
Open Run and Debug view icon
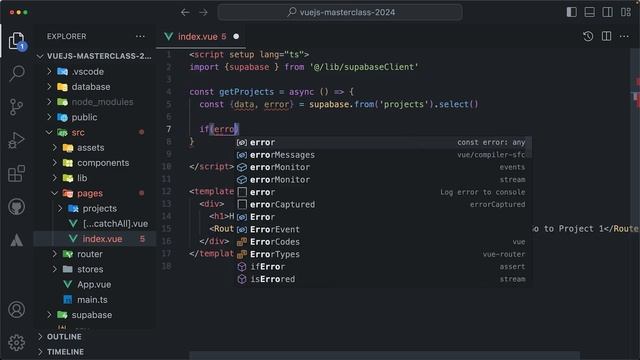[17, 140]
